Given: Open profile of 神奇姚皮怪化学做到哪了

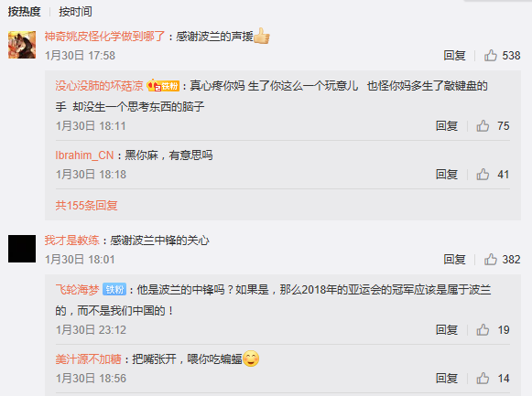Looking at the screenshot, I should pos(104,37).
